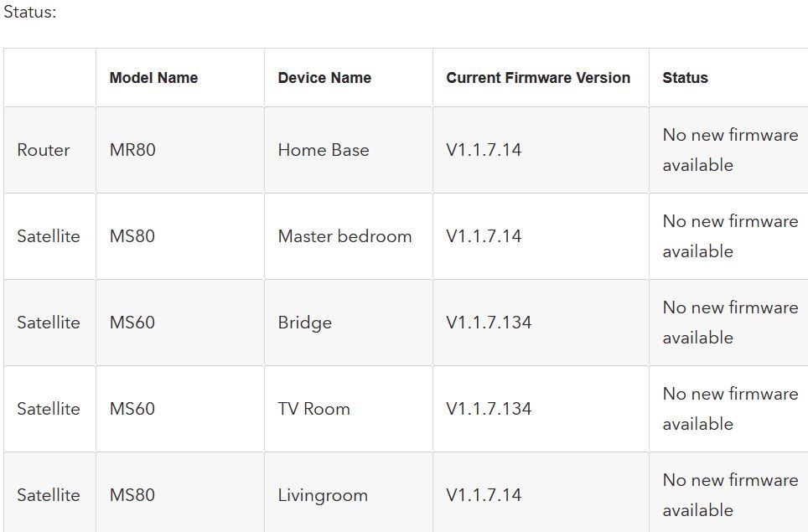
Task: Select the TV Room device name
Action: coord(314,409)
